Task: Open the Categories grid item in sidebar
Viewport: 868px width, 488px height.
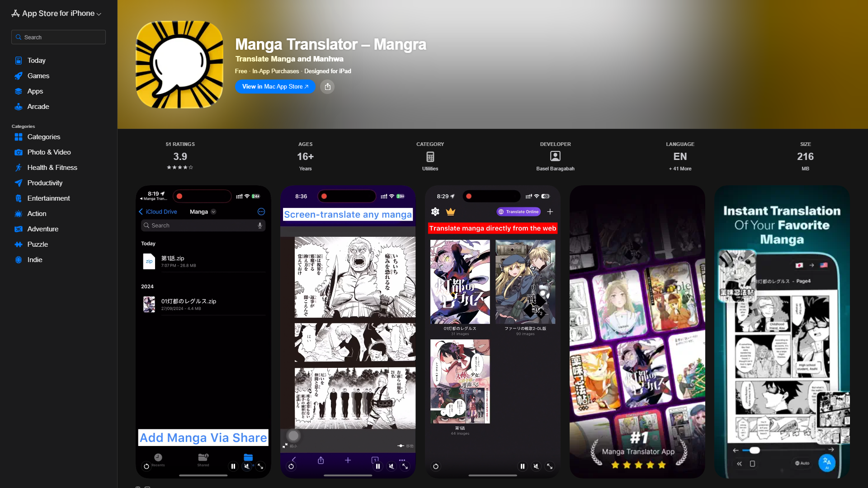Action: pyautogui.click(x=58, y=137)
